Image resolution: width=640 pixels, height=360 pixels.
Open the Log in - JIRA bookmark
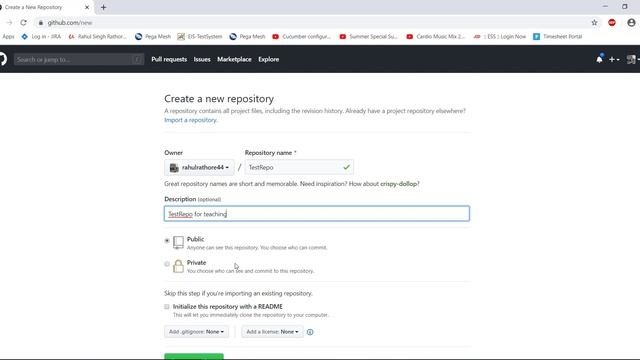41,36
